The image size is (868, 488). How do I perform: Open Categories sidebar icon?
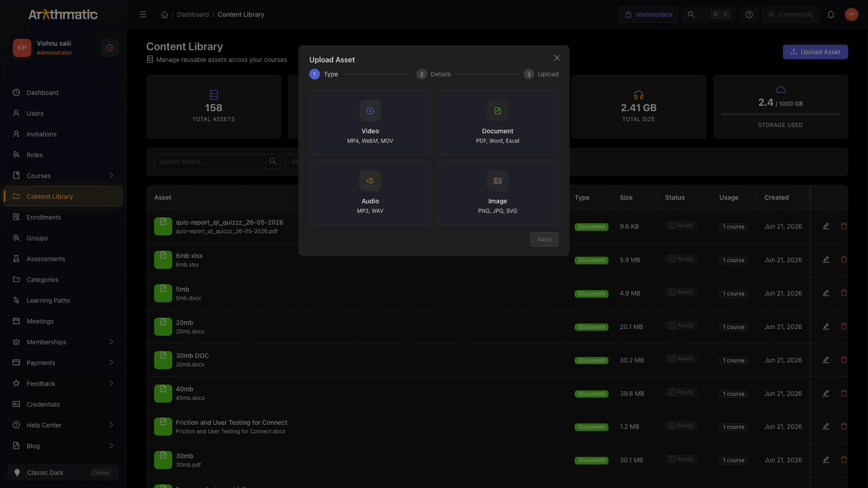(x=16, y=279)
